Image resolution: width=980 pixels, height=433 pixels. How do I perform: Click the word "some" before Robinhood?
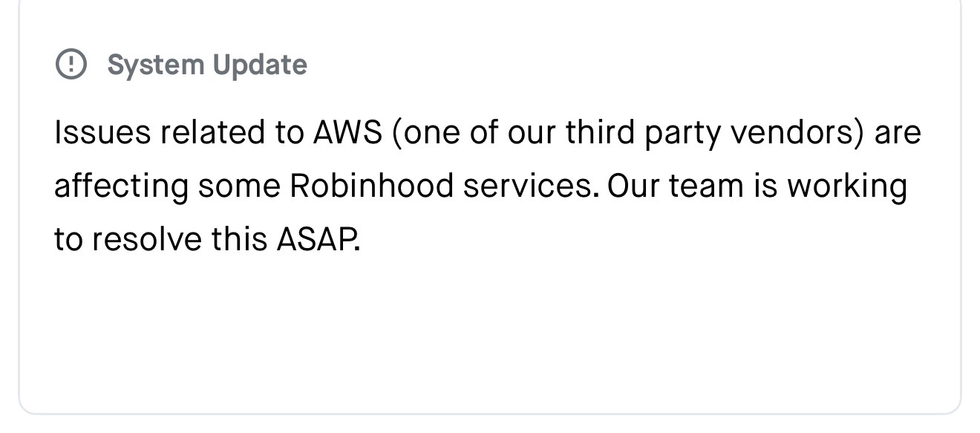(238, 186)
